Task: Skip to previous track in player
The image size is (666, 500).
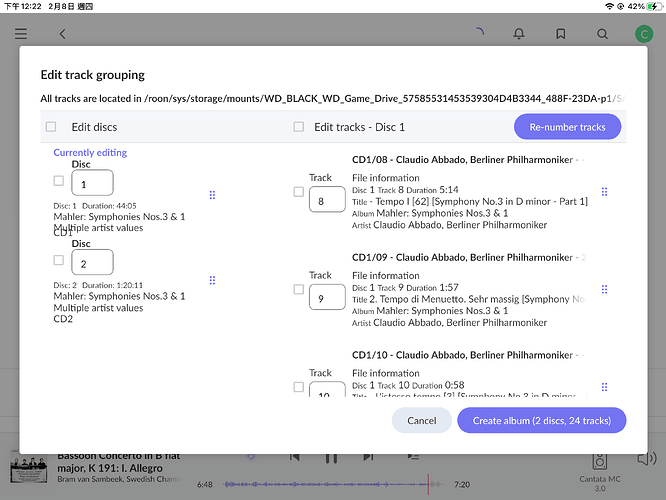Action: [x=294, y=457]
